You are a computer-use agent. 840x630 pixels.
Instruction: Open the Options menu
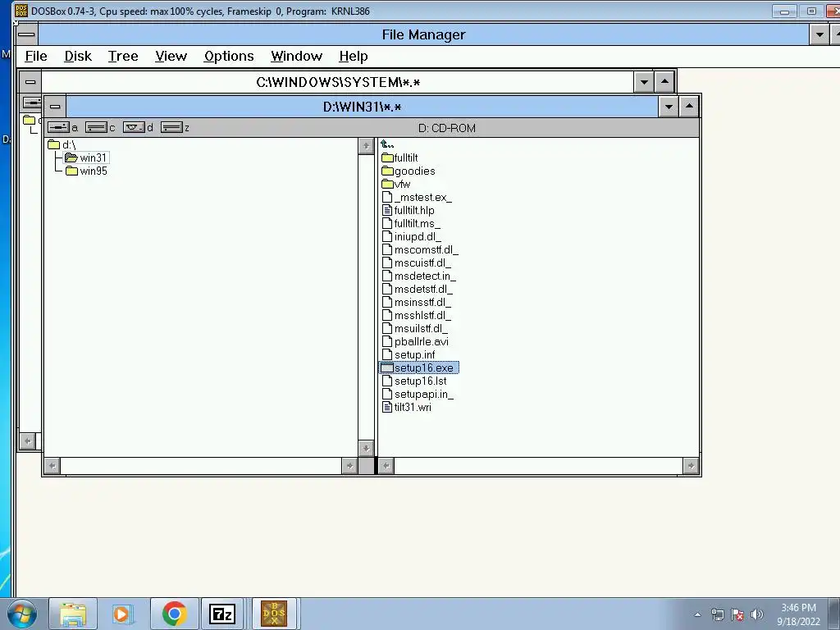[229, 57]
